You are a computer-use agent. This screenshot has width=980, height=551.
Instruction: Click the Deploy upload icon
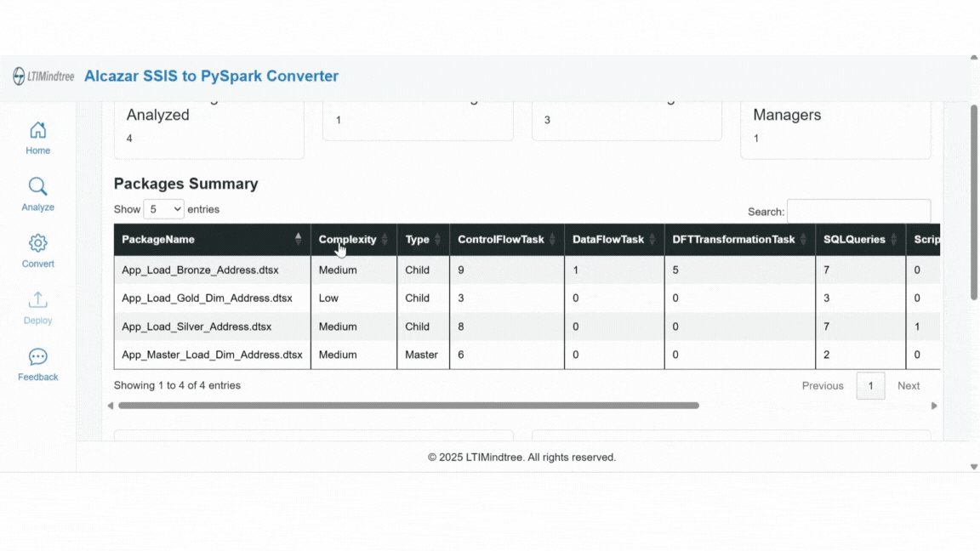[x=37, y=300]
